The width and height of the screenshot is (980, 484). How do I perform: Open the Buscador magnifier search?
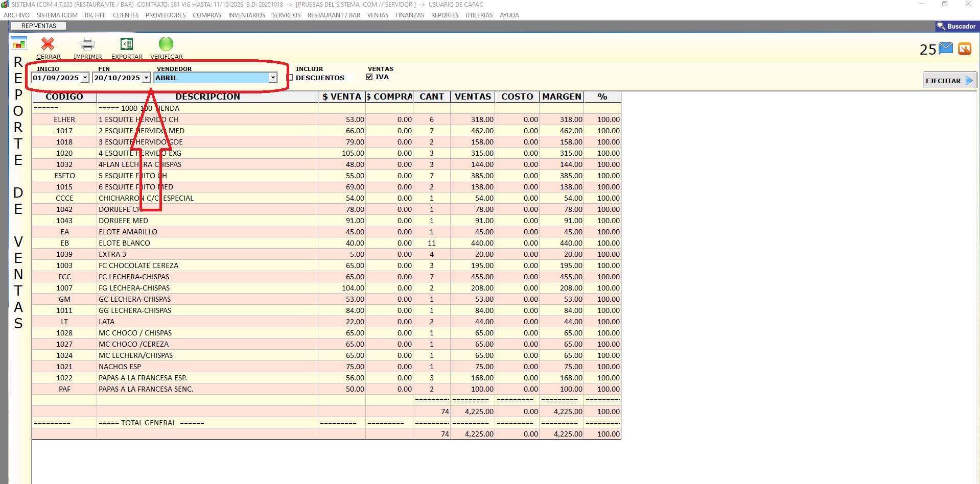[x=956, y=26]
